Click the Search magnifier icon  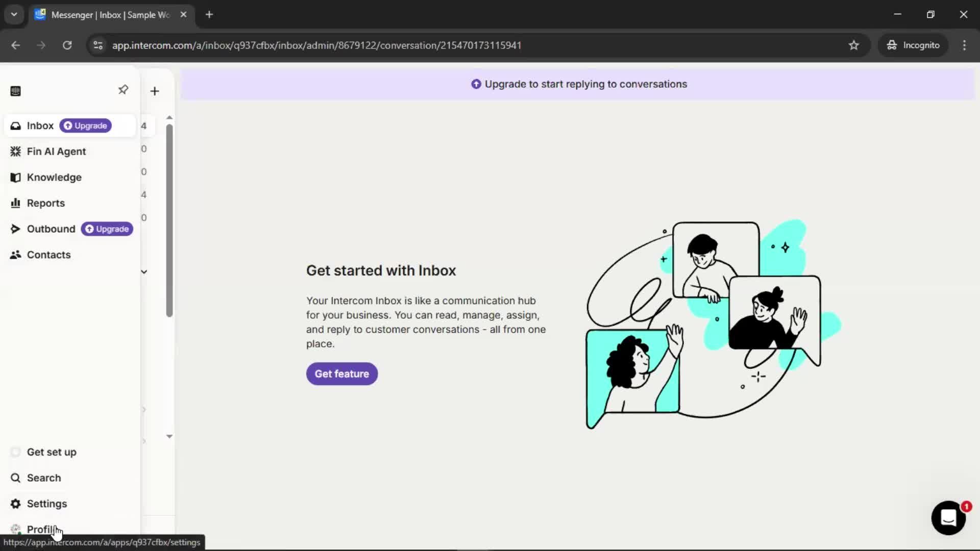[16, 478]
